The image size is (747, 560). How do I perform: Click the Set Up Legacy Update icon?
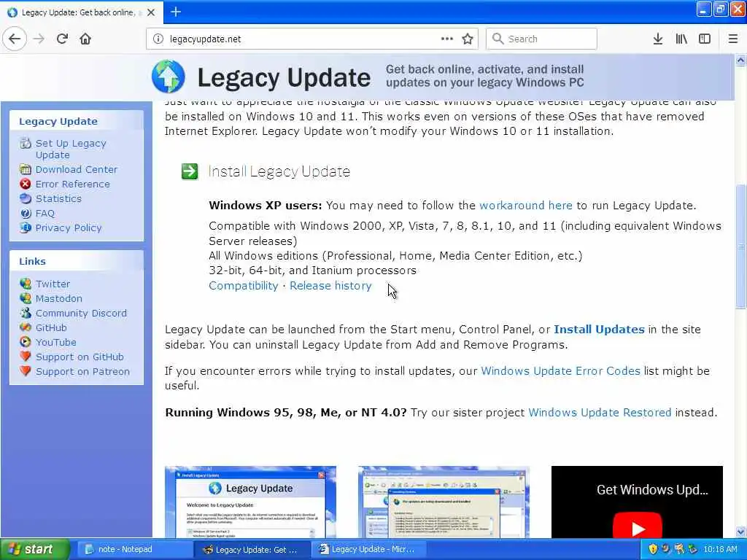(26, 144)
